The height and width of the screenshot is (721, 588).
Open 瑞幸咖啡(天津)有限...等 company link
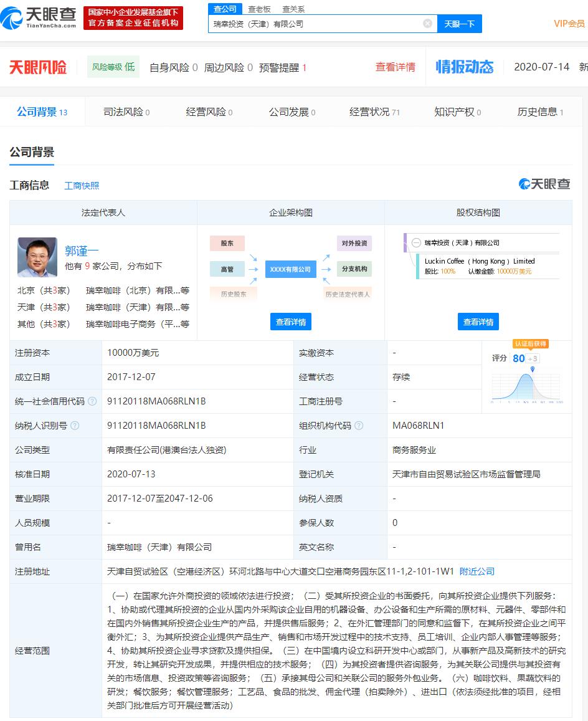(138, 307)
